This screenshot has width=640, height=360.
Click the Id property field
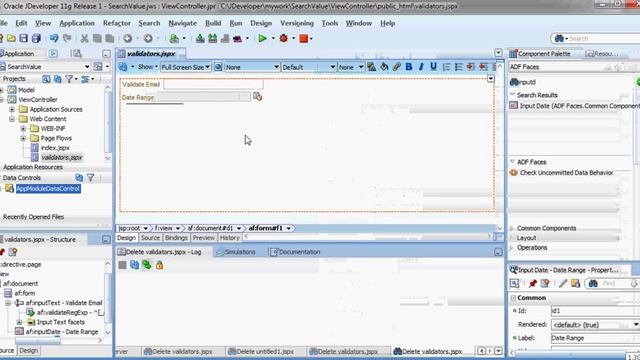pos(595,311)
